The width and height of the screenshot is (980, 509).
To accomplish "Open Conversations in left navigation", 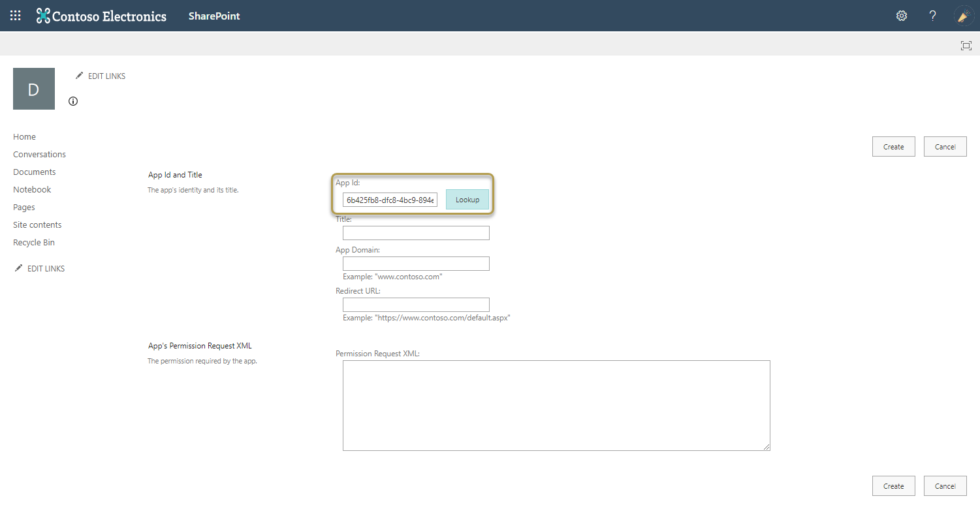I will (x=39, y=155).
